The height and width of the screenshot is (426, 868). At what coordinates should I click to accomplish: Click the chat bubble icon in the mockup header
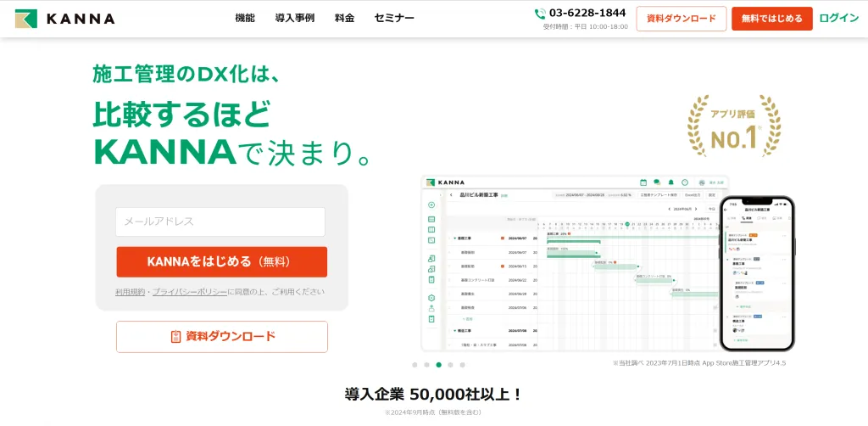(657, 182)
